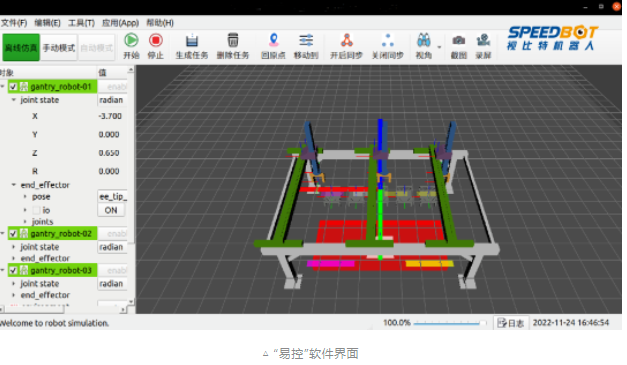Click the Enable Sync (开启同步) icon
This screenshot has width=627, height=365.
click(x=347, y=40)
